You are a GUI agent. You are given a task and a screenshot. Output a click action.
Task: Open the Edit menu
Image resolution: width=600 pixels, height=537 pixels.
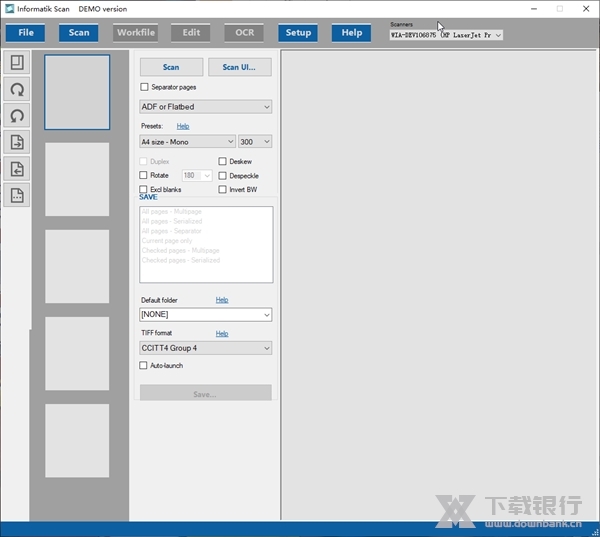click(191, 33)
